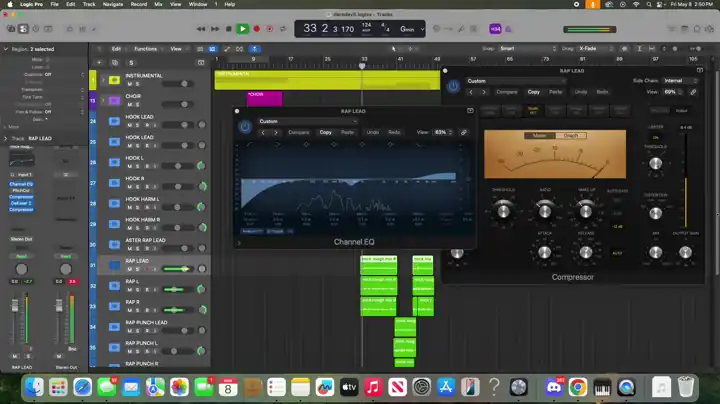The width and height of the screenshot is (720, 404).
Task: Open the Snap Smart dropdown
Action: coord(528,49)
